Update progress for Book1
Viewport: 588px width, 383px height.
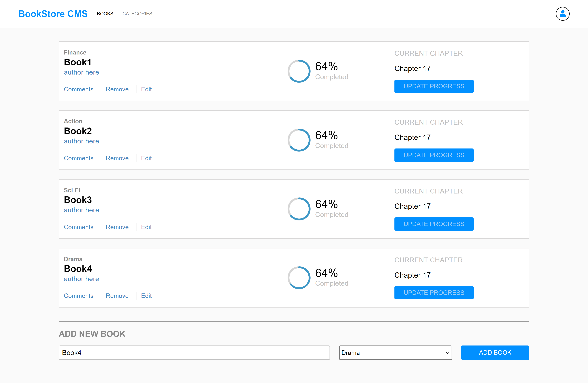tap(434, 86)
